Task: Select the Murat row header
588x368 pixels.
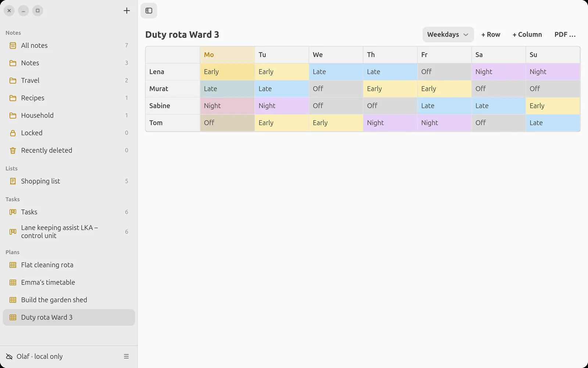Action: tap(173, 89)
